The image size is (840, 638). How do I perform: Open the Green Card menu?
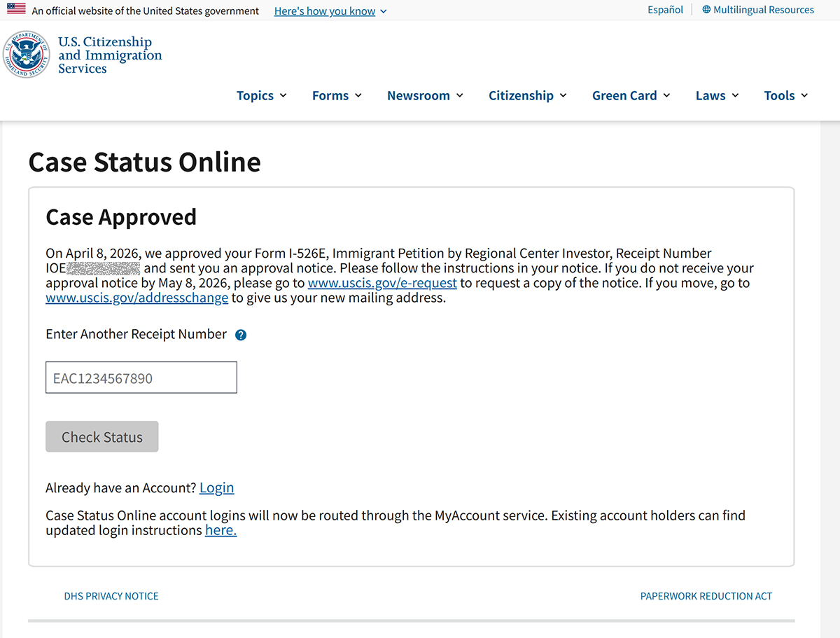click(631, 96)
